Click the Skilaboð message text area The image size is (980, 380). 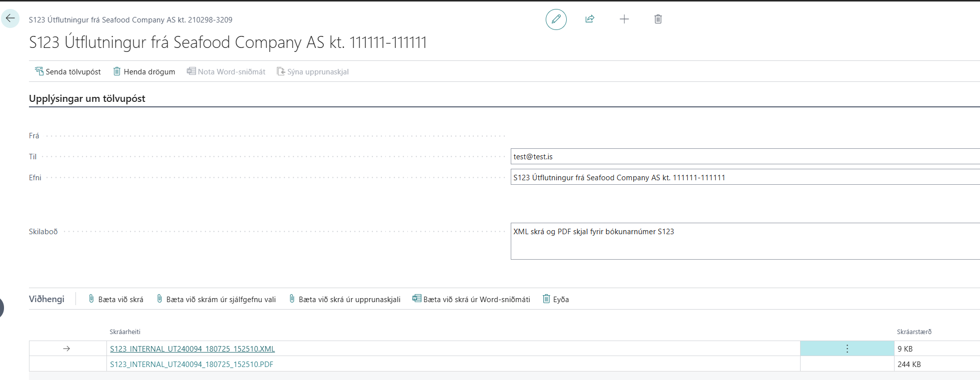745,241
